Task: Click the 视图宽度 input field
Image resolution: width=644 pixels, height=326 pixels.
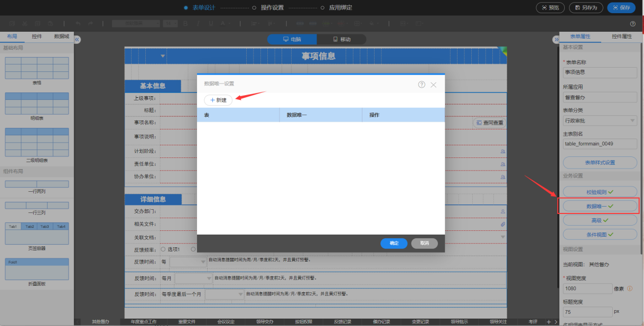Action: [587, 288]
